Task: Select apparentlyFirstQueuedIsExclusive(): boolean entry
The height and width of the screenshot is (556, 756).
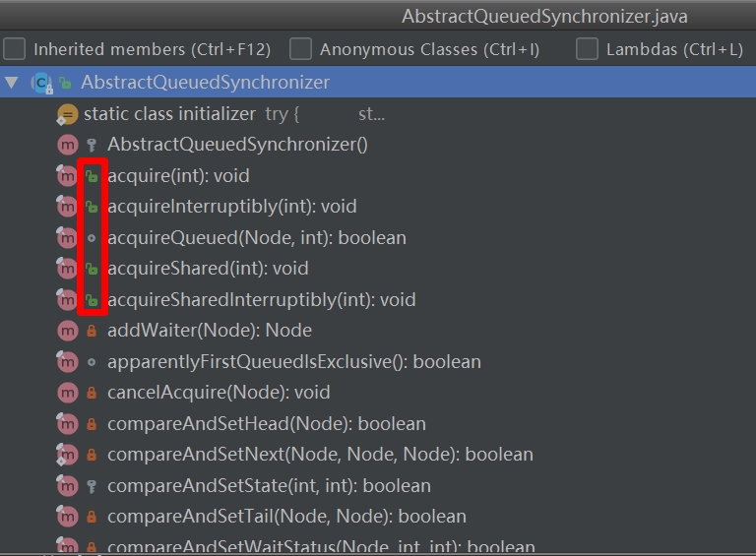Action: [x=293, y=362]
